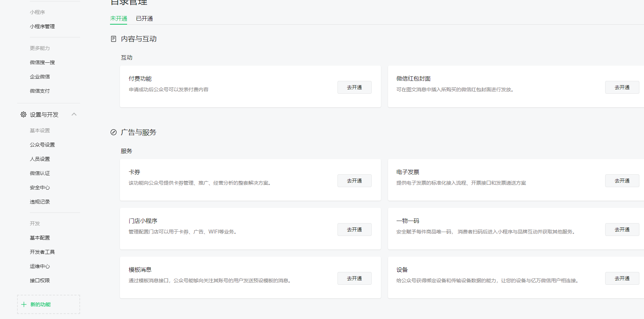644x319 pixels.
Task: Click the 基本设置 sidebar group label
Action: (x=40, y=130)
